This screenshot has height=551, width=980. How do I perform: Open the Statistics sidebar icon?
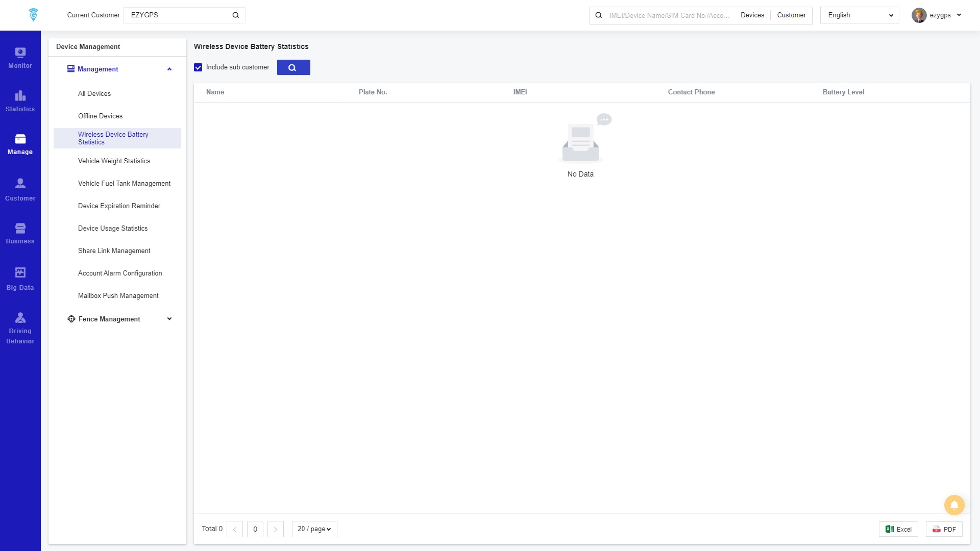(x=20, y=101)
